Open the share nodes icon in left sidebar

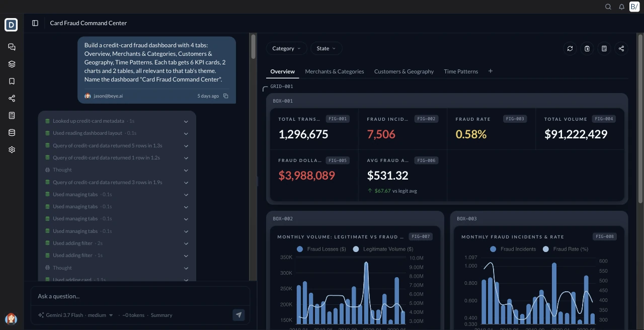12,98
